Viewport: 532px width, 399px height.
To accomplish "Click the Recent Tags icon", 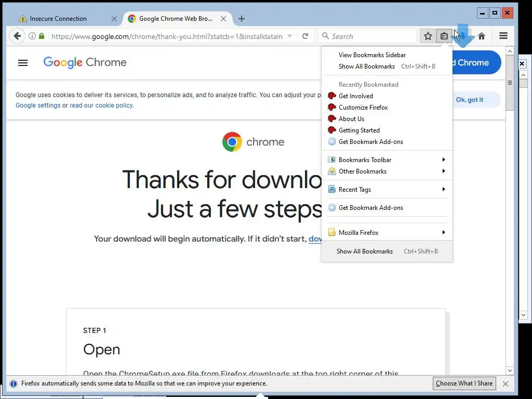I will tap(332, 189).
